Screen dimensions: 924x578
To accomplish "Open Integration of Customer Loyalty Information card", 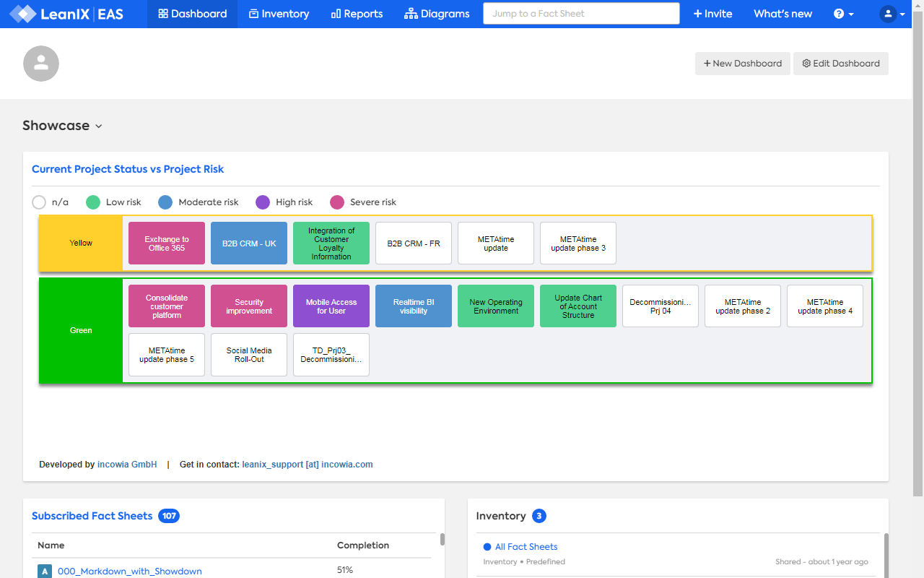I will (331, 243).
